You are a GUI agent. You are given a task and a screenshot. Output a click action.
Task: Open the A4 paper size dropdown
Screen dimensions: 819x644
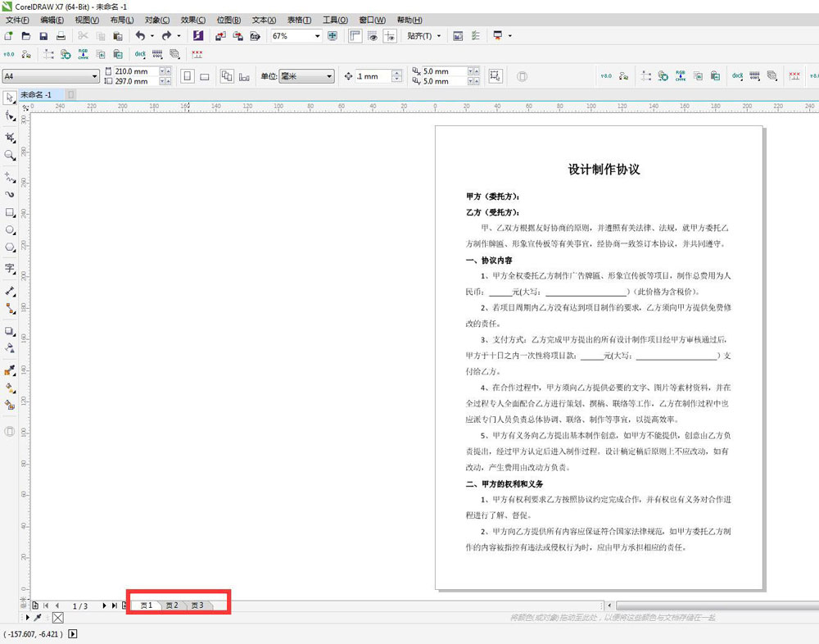(x=93, y=75)
